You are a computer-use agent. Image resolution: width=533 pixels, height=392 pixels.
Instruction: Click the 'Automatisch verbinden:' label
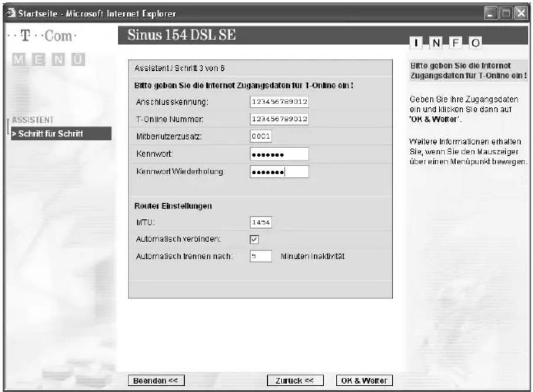click(x=178, y=239)
